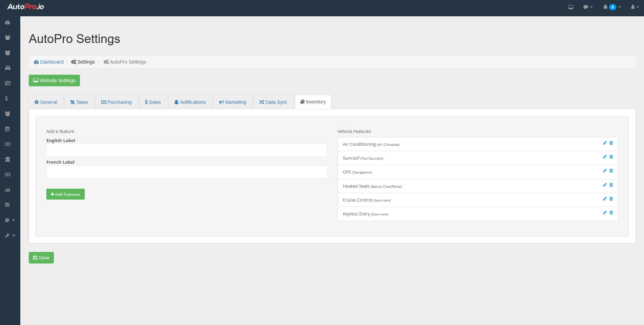644x325 pixels.
Task: Delete the Heated Seats feature
Action: tap(611, 185)
